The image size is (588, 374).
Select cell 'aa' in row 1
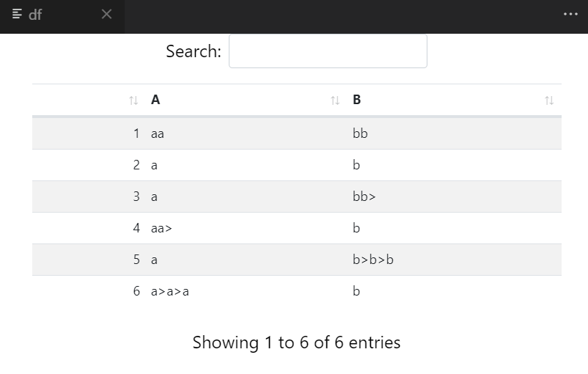click(x=158, y=133)
